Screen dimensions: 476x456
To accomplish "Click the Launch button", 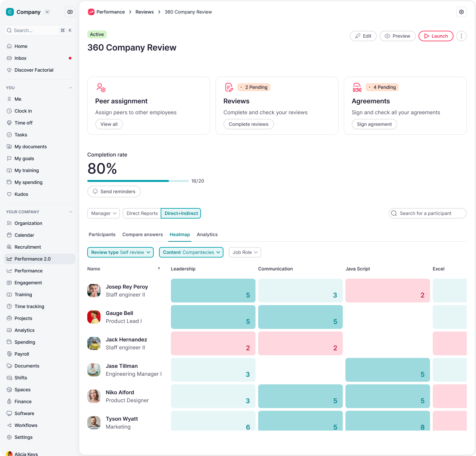I will (x=436, y=36).
